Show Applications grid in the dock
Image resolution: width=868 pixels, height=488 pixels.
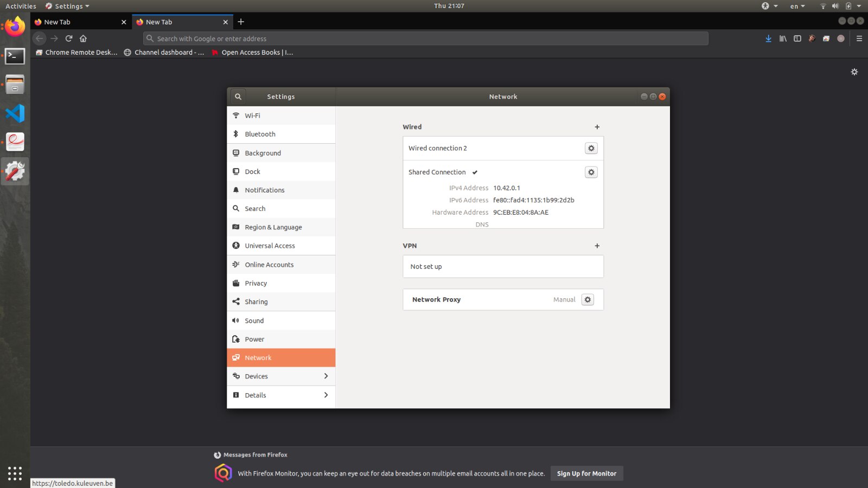coord(15,473)
